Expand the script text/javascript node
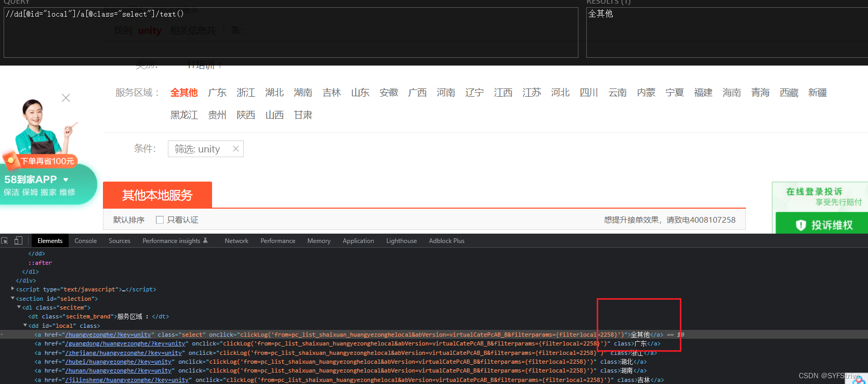The width and height of the screenshot is (868, 384). [13, 289]
